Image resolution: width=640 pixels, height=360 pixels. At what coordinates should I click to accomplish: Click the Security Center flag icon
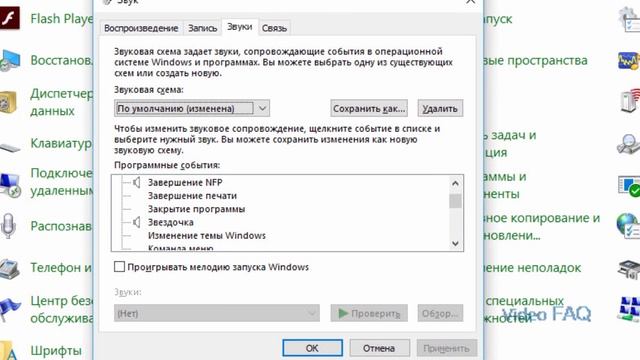(10, 309)
